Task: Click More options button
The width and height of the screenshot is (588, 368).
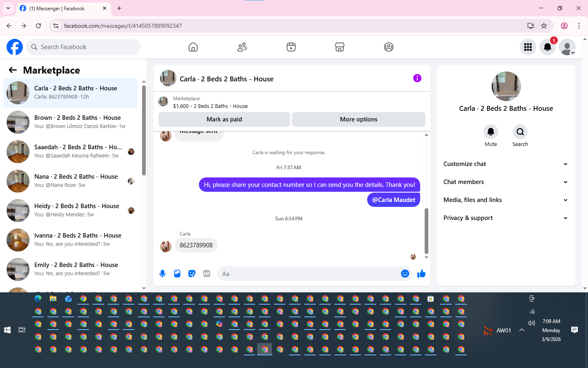Action: (x=359, y=119)
